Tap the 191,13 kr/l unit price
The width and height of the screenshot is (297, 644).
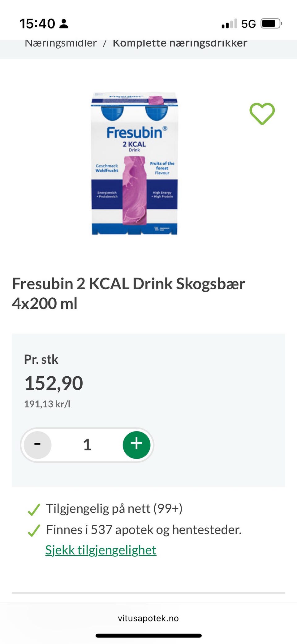[x=47, y=404]
